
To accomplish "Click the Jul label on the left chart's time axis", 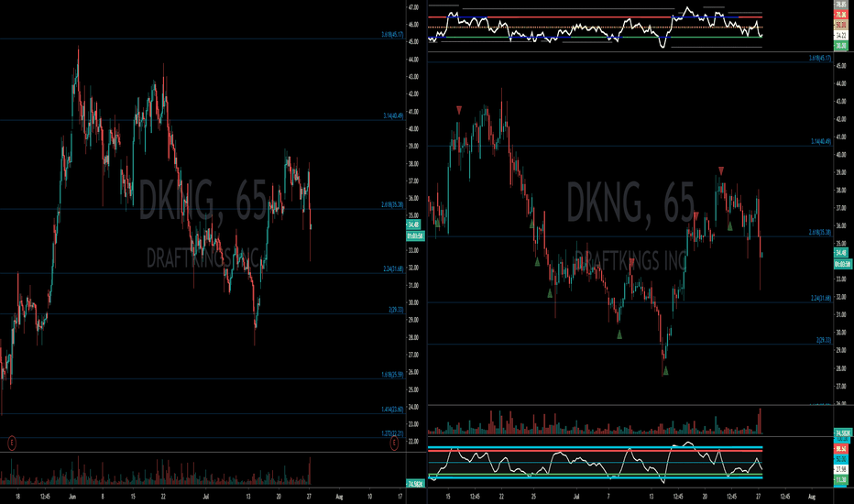I will click(x=205, y=497).
